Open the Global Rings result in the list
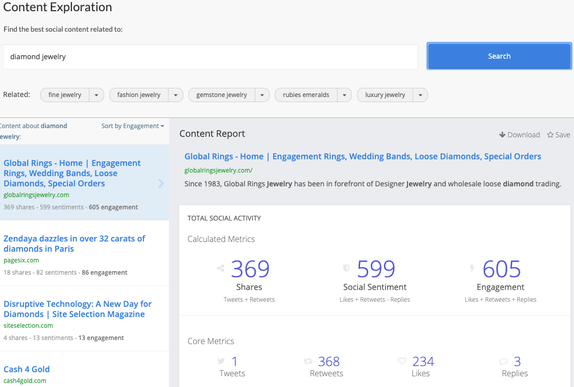The image size is (574, 387). [x=72, y=173]
